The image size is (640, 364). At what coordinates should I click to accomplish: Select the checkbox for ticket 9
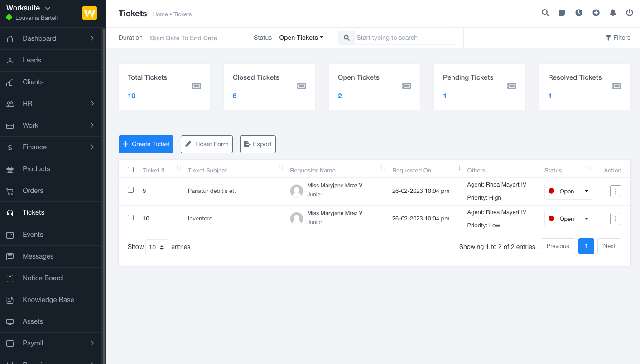click(131, 190)
